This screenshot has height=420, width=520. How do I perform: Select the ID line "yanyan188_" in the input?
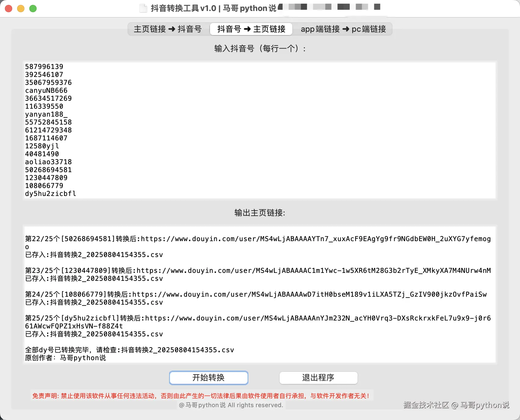tap(46, 114)
